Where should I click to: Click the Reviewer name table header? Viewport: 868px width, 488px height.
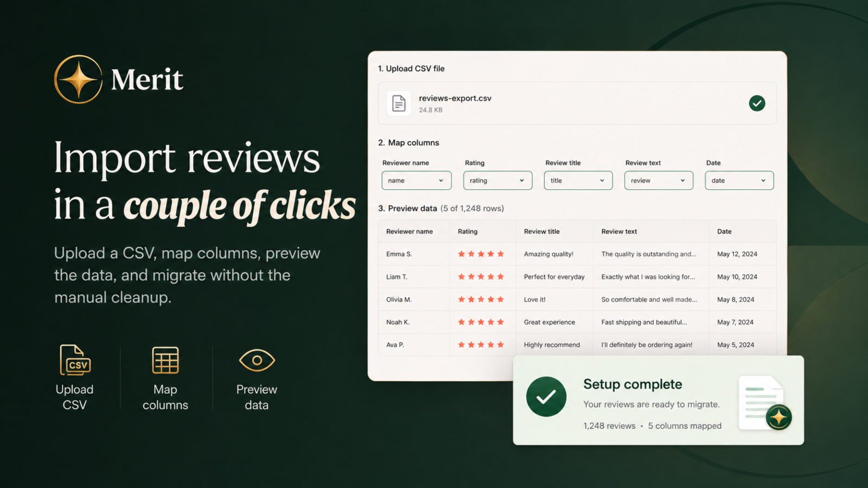(x=410, y=232)
